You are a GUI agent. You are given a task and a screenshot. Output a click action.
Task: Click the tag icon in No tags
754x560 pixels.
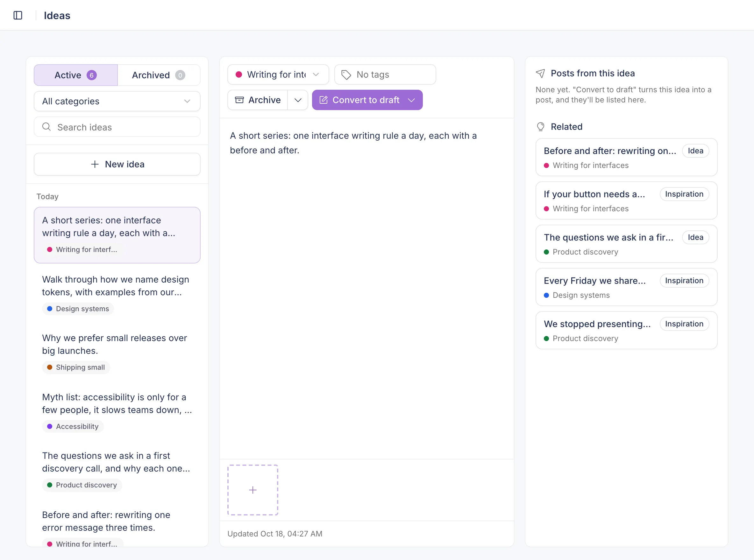346,74
